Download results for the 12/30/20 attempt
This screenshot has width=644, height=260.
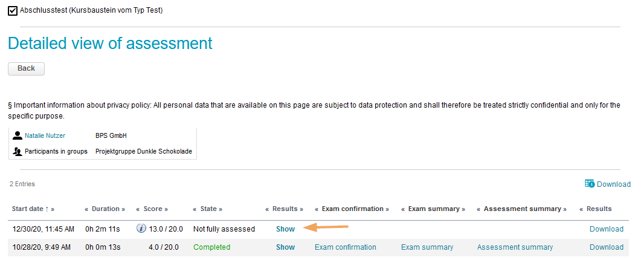pos(606,229)
